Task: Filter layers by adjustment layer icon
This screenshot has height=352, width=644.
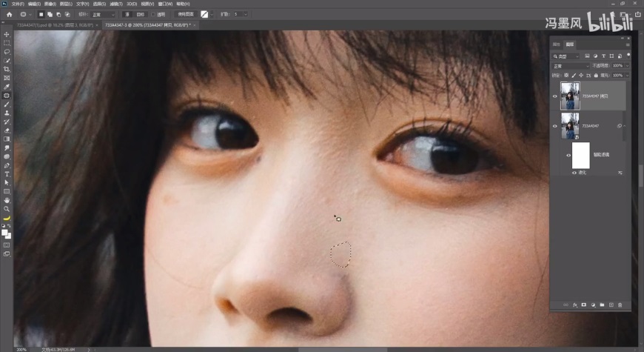Action: 595,56
